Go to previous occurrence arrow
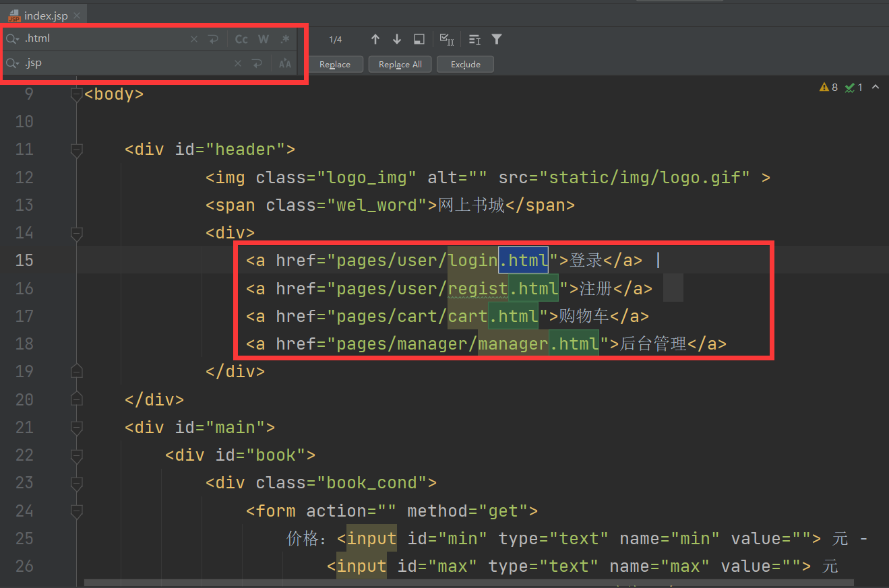 click(x=375, y=40)
